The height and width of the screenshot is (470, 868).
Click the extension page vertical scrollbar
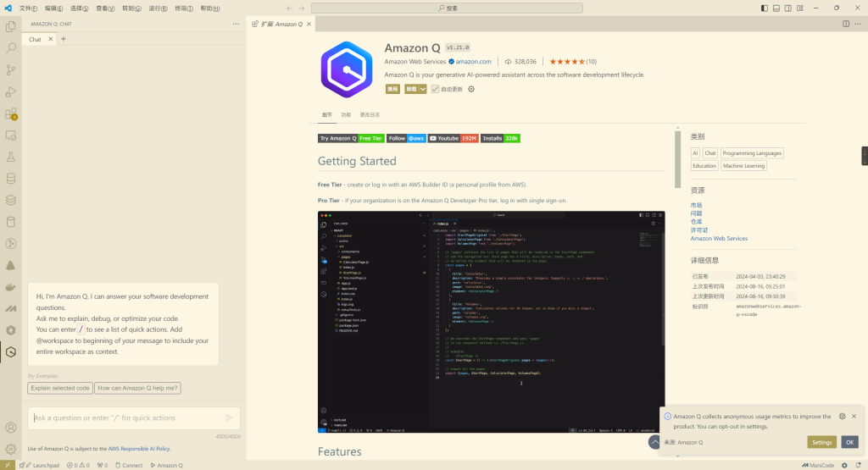677,160
